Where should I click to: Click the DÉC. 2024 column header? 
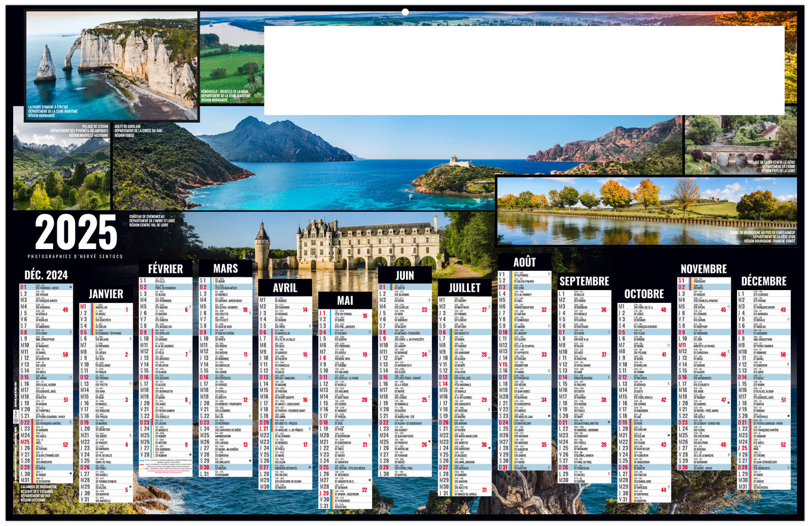coord(46,275)
